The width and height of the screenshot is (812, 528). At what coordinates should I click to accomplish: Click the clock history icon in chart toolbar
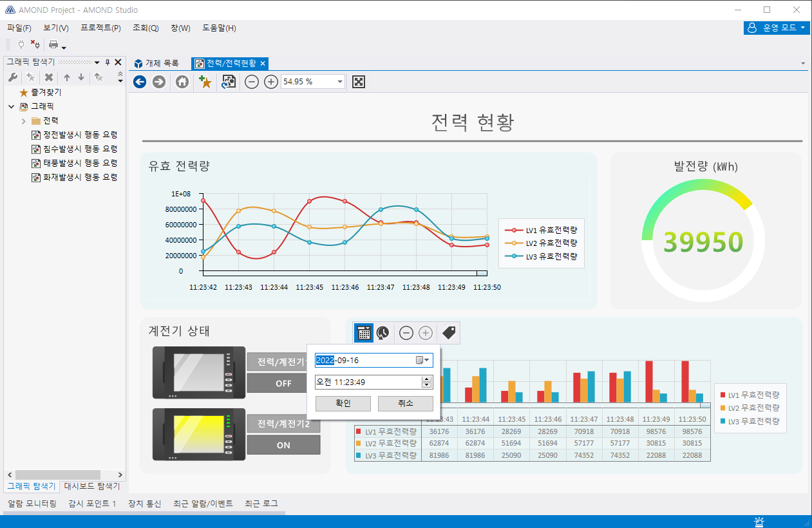tap(383, 332)
